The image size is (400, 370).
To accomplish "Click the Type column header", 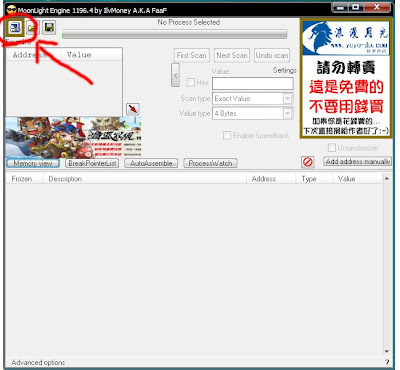I will tap(314, 179).
